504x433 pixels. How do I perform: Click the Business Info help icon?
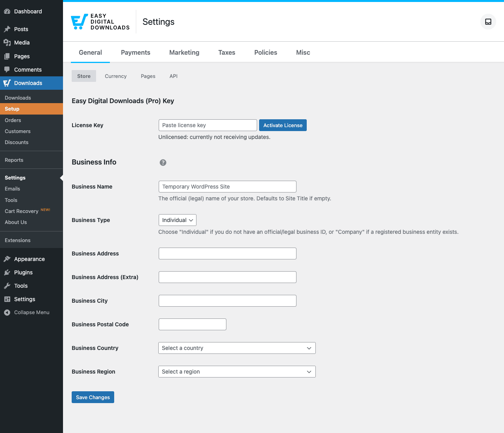(x=163, y=163)
